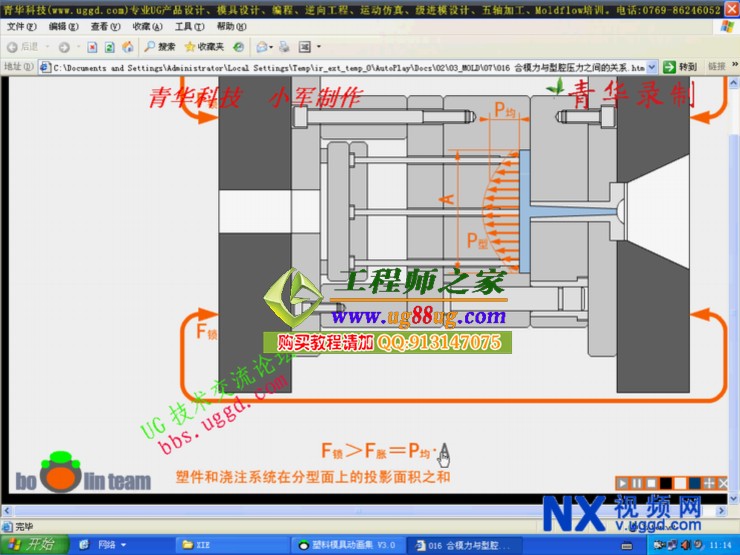Click the History toolbar icon
Screen dimensions: 740x555
coord(239,47)
